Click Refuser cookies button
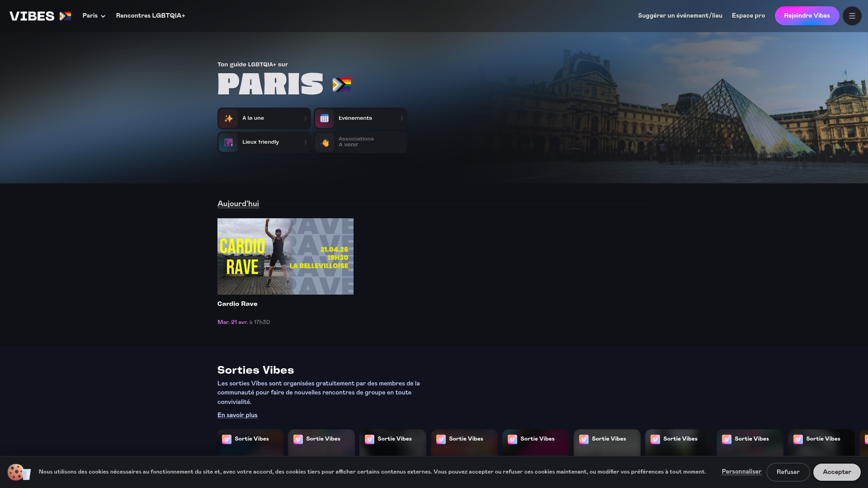The image size is (868, 488). point(788,472)
